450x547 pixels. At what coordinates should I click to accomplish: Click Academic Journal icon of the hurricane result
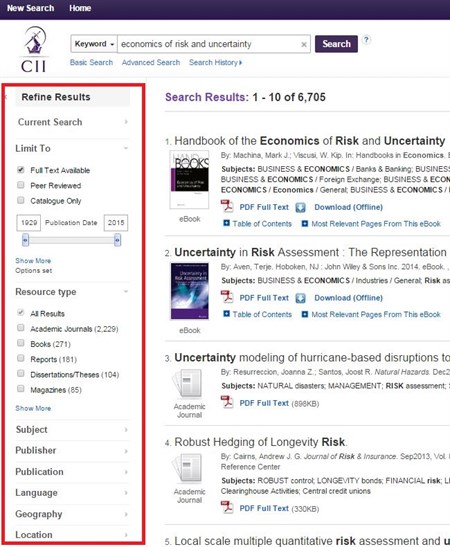pyautogui.click(x=189, y=384)
